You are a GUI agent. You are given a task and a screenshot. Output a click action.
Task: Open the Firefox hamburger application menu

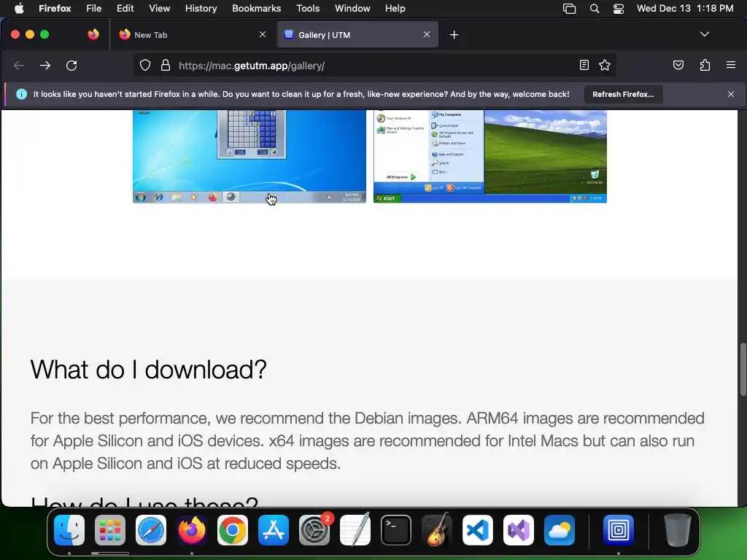(731, 65)
